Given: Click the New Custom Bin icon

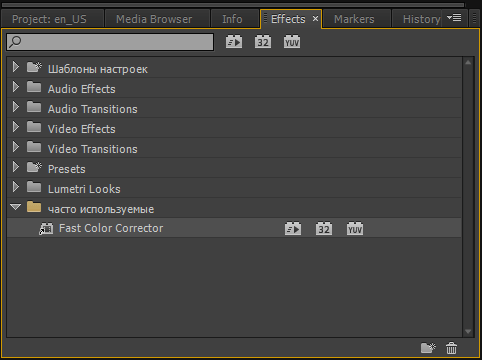Looking at the screenshot, I should 428,348.
